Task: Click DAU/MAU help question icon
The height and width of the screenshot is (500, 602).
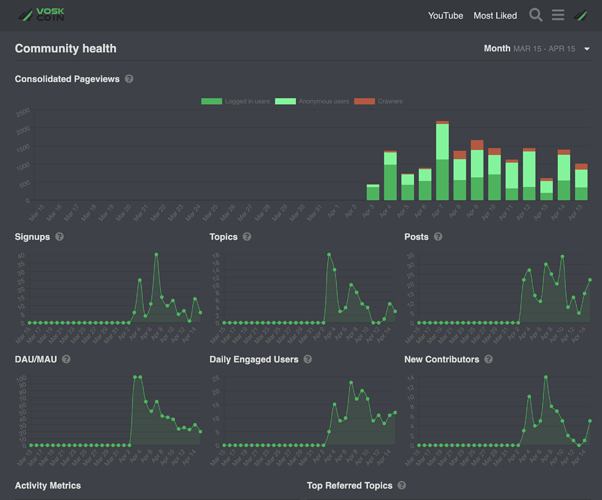Action: (x=66, y=359)
